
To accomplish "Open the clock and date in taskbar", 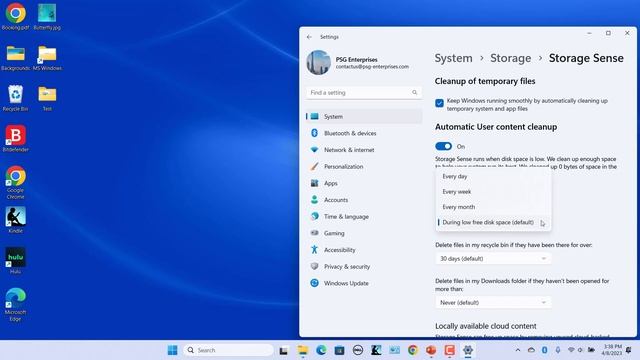I will [612, 350].
